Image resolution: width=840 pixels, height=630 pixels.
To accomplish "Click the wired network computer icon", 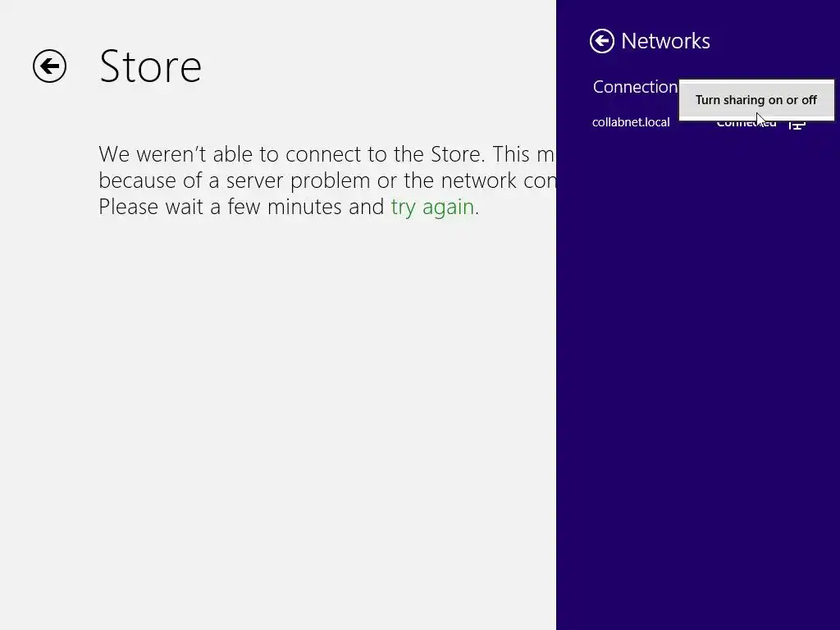I will pos(797,125).
